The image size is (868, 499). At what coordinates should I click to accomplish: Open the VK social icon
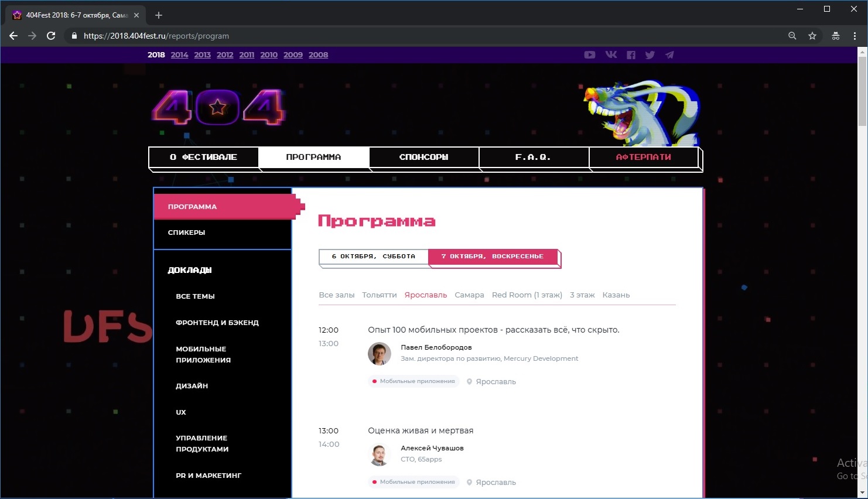(x=611, y=55)
